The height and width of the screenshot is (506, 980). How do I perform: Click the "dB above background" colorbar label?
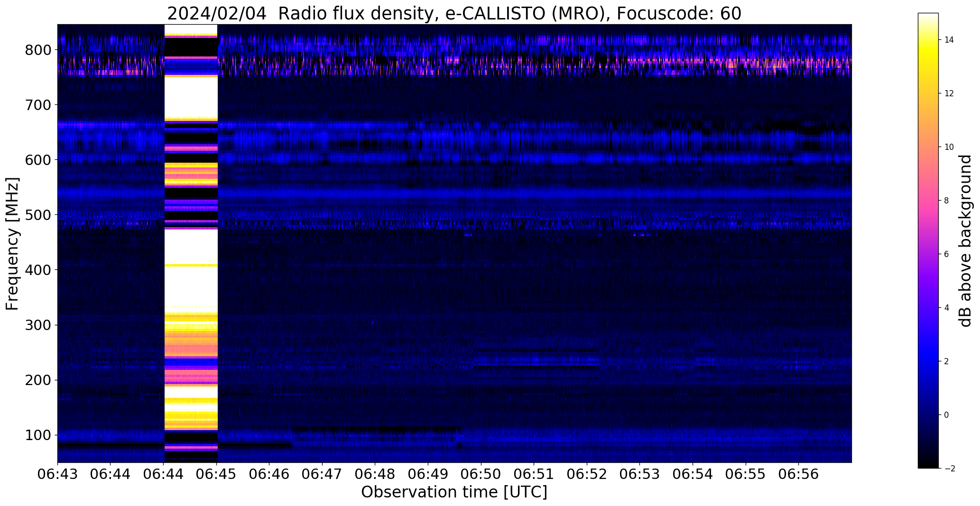coord(965,241)
